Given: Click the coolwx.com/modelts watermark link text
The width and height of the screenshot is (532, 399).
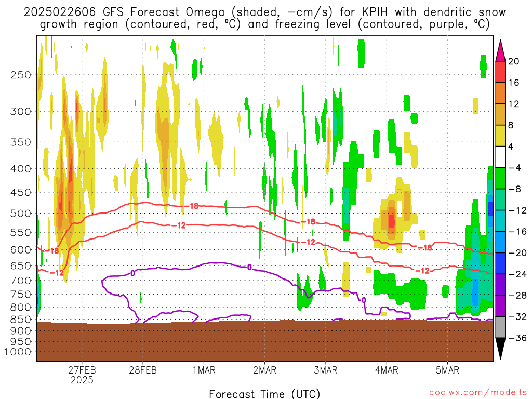Looking at the screenshot, I should 478,393.
